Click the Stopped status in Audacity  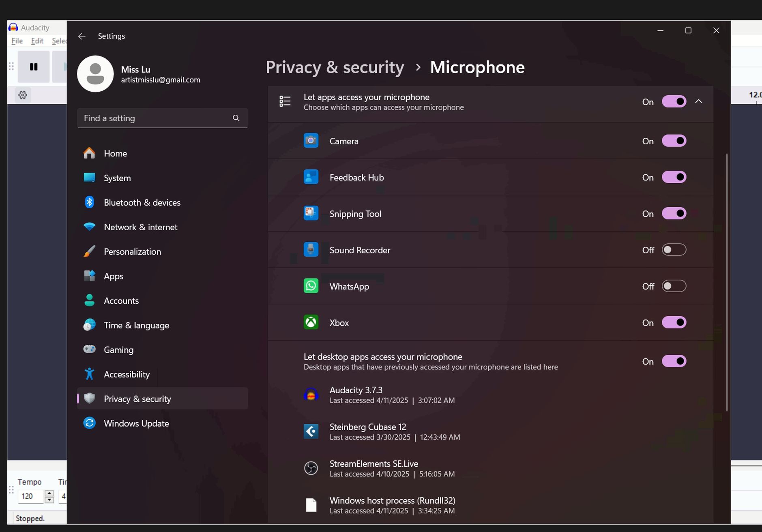(30, 518)
